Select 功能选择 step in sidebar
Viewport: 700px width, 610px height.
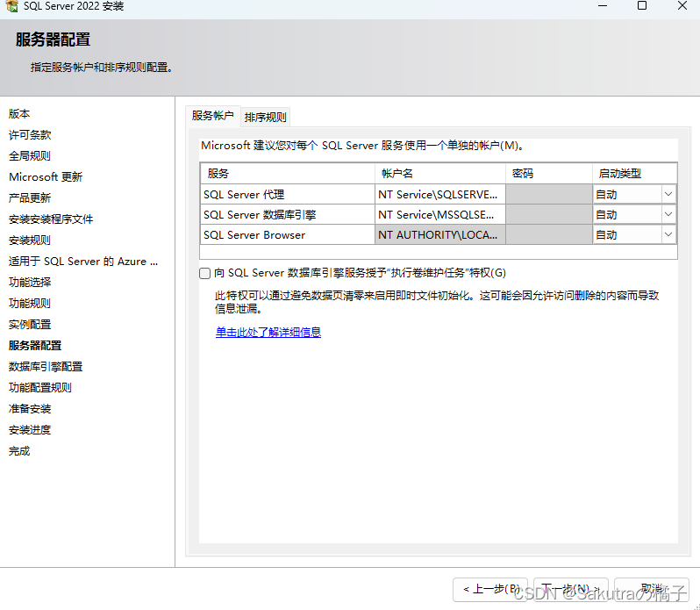(30, 283)
